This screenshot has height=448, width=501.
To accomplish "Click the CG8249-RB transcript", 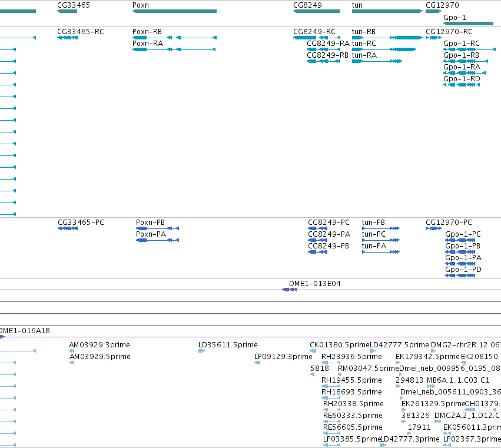I will [323, 61].
